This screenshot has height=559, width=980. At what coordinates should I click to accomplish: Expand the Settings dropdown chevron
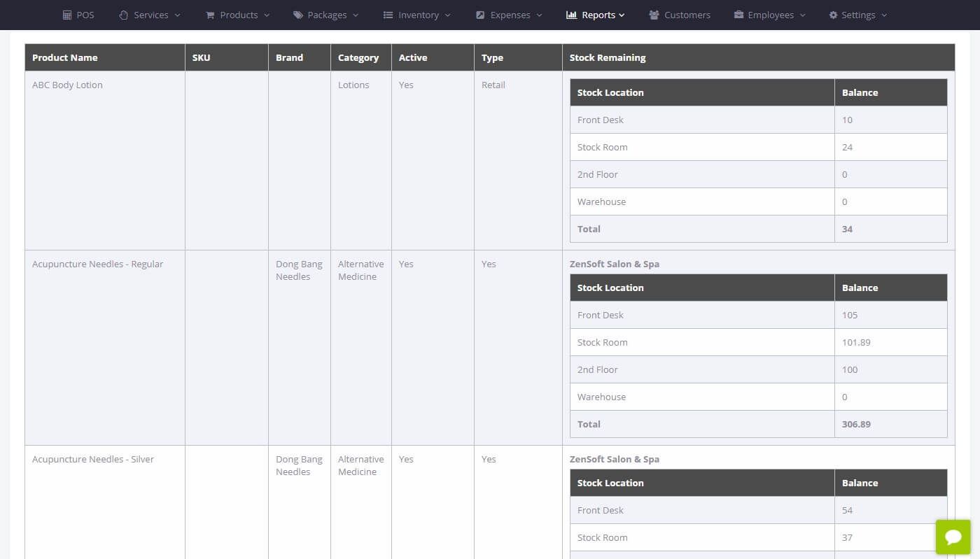884,15
